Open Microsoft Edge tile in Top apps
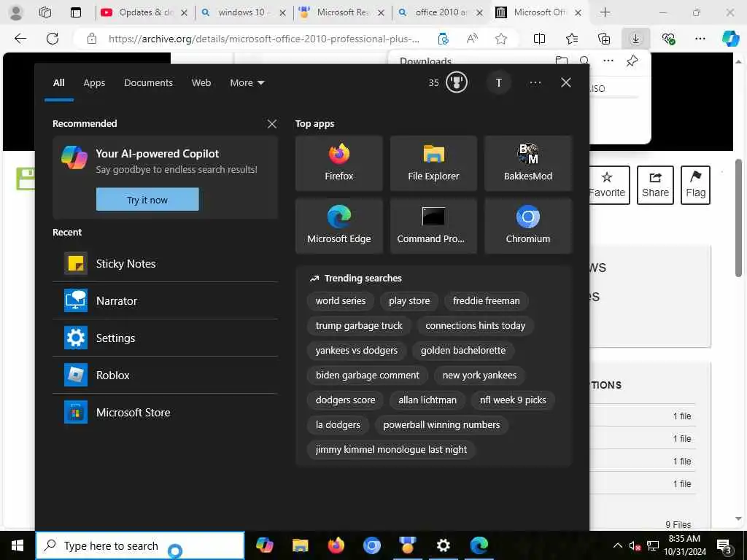Viewport: 747px width, 560px height. point(338,226)
